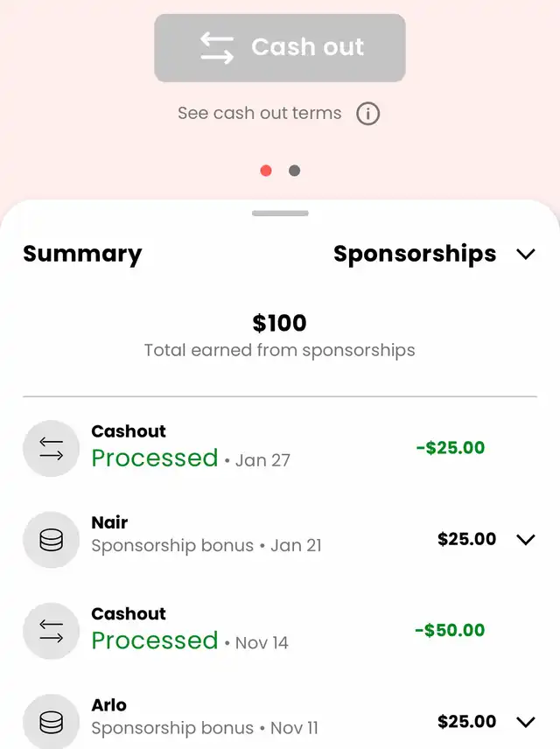The width and height of the screenshot is (560, 749).
Task: Click the $100 total earned figure
Action: 279,323
